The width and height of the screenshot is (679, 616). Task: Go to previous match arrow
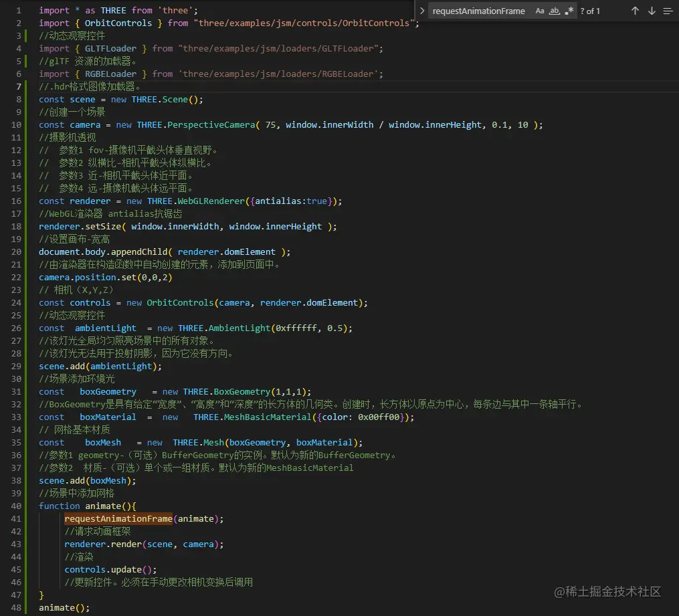coord(635,11)
